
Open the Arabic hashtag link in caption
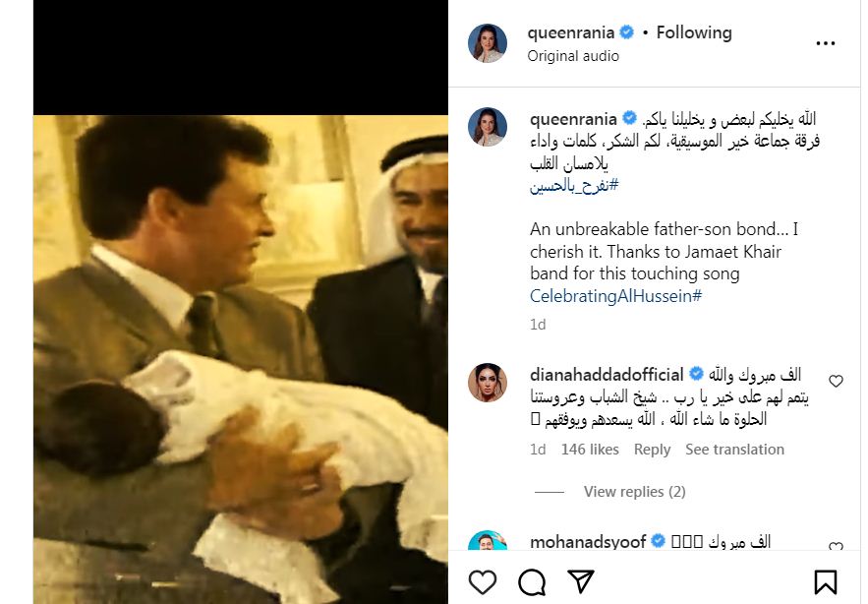tap(574, 186)
